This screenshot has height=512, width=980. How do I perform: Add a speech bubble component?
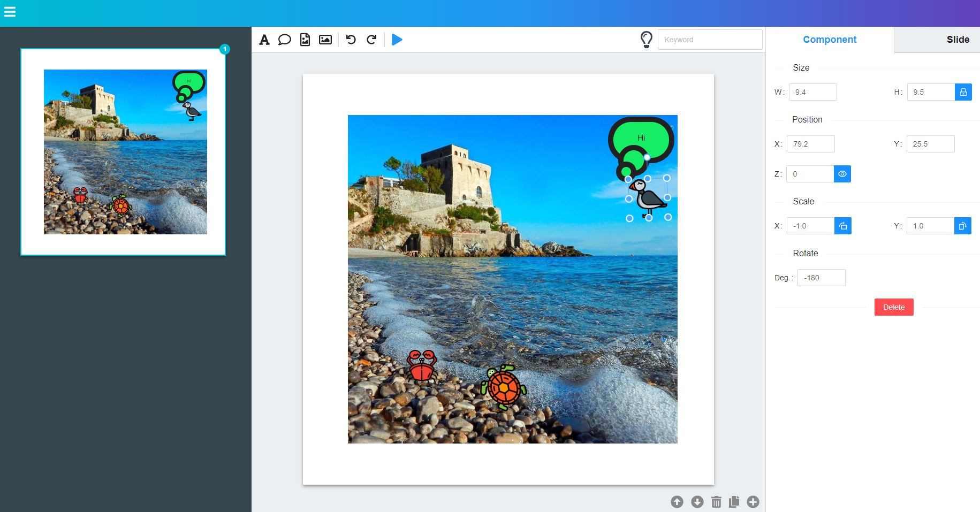pyautogui.click(x=285, y=40)
